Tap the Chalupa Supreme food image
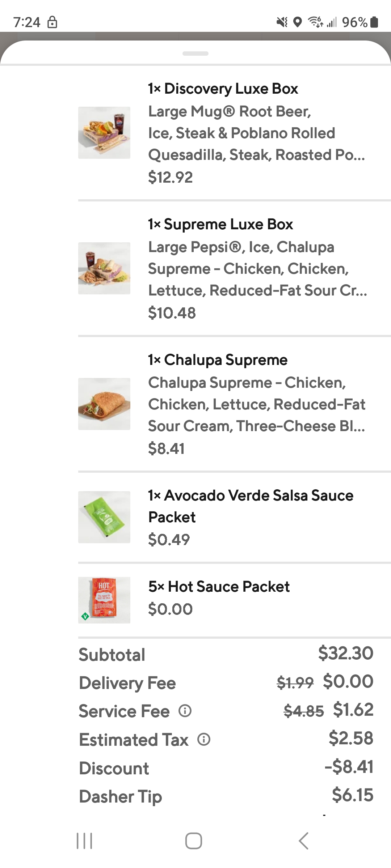This screenshot has height=868, width=391. point(104,404)
